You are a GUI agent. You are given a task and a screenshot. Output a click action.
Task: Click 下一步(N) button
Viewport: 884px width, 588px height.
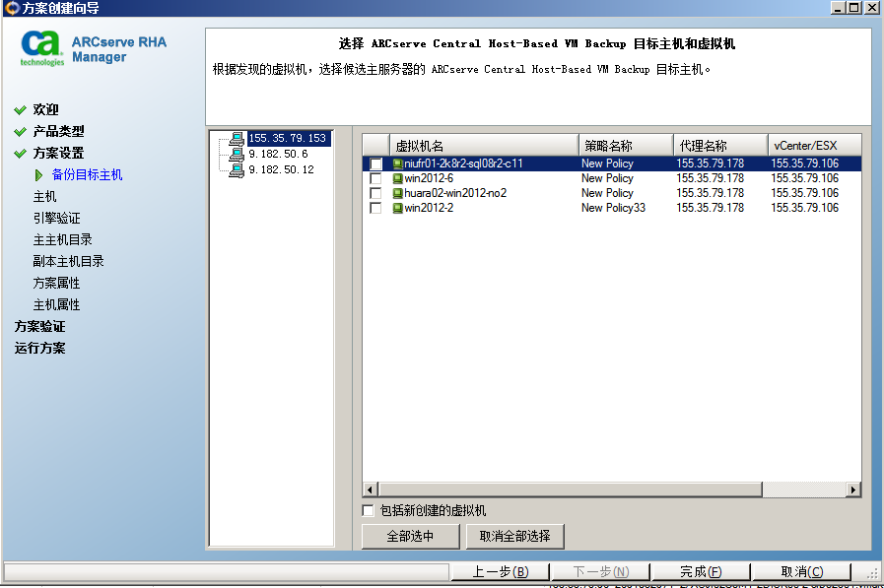[x=601, y=571]
